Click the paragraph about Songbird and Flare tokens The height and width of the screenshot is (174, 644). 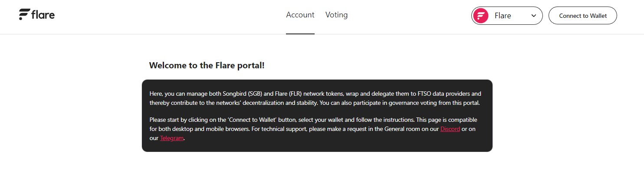pos(315,98)
